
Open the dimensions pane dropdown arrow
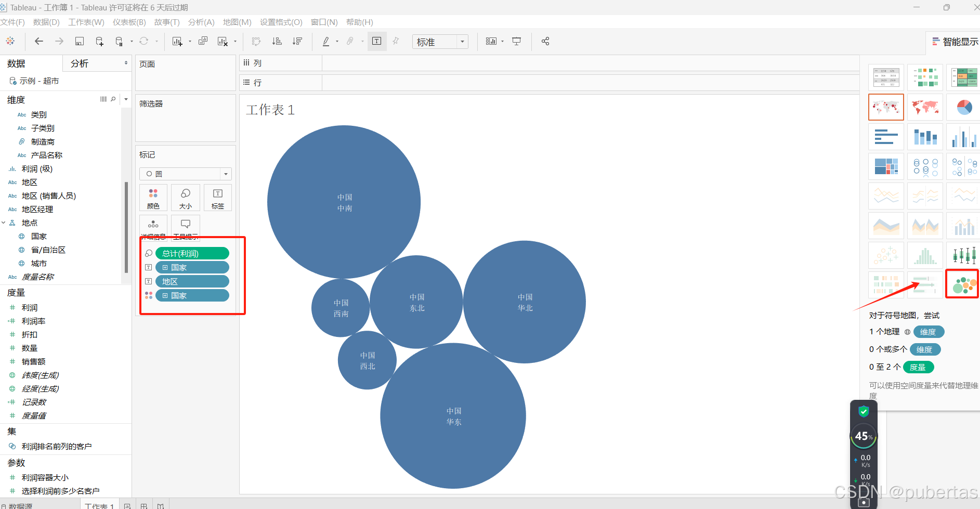click(126, 99)
